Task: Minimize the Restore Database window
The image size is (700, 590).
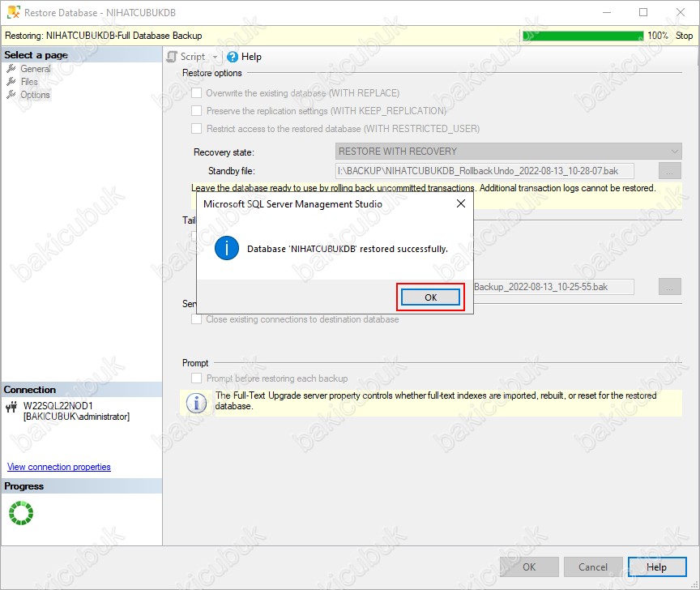Action: pos(607,12)
